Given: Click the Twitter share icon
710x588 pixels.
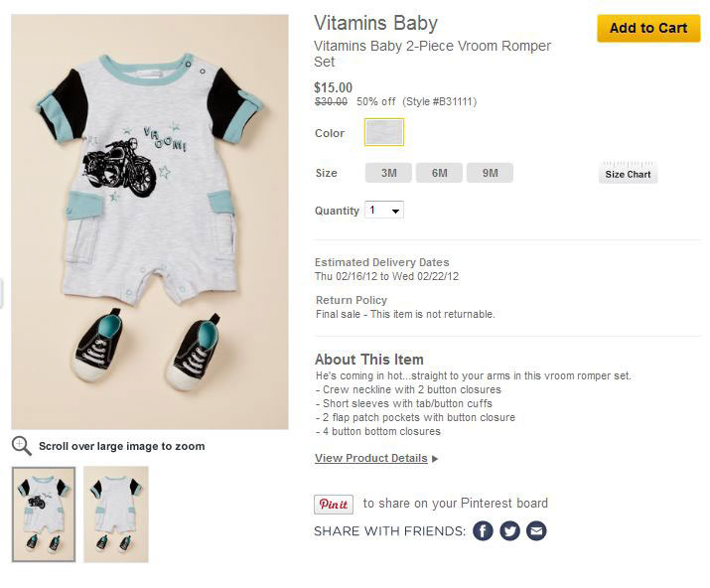Looking at the screenshot, I should pyautogui.click(x=509, y=530).
